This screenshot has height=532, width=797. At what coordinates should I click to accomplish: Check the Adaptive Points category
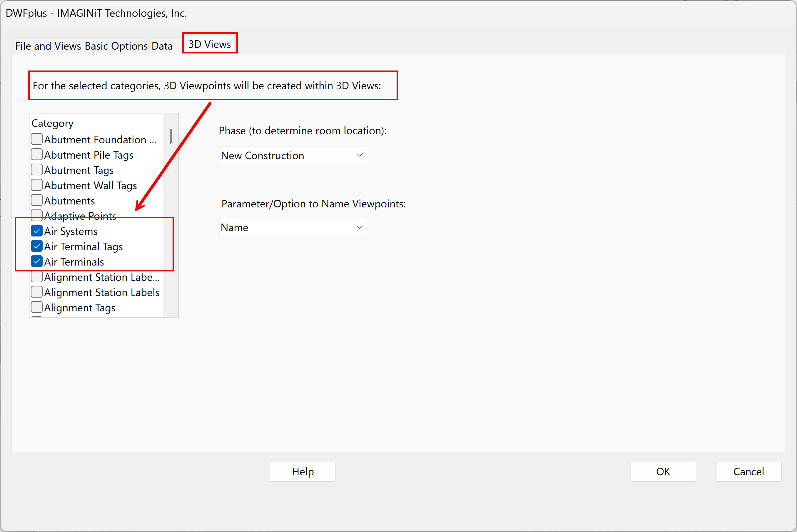[37, 215]
